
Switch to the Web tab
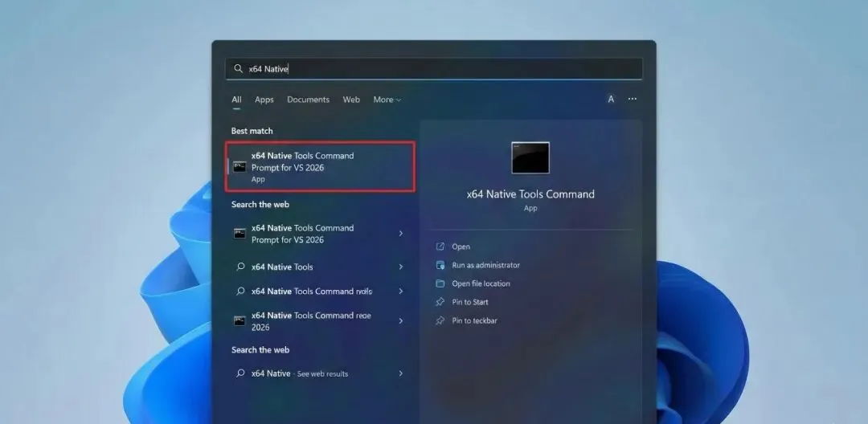(x=351, y=100)
